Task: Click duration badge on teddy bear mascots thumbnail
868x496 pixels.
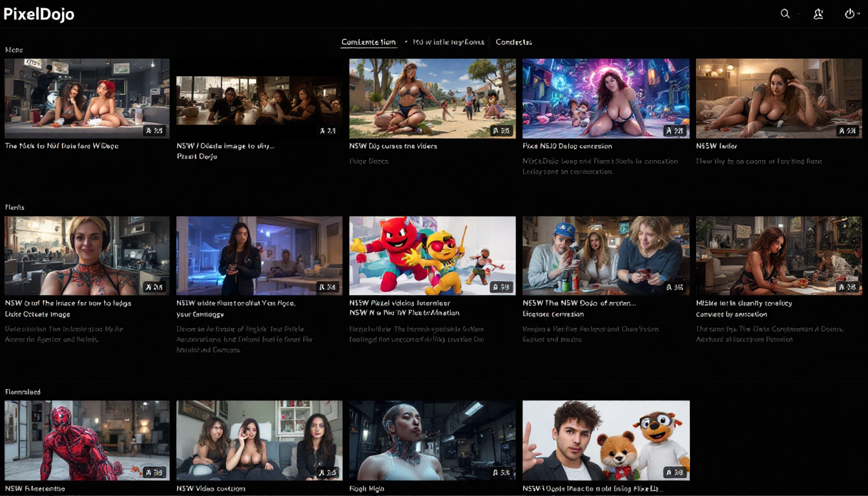Action: [674, 472]
